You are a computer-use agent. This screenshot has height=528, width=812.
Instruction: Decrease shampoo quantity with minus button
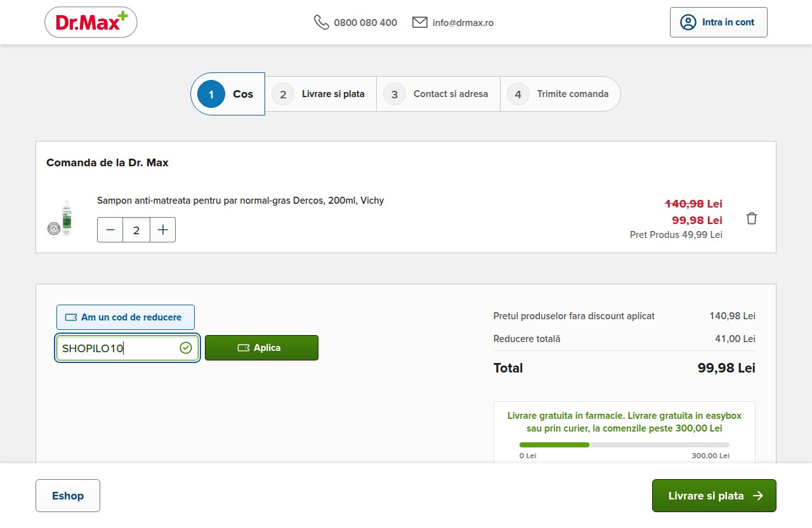[x=110, y=230]
